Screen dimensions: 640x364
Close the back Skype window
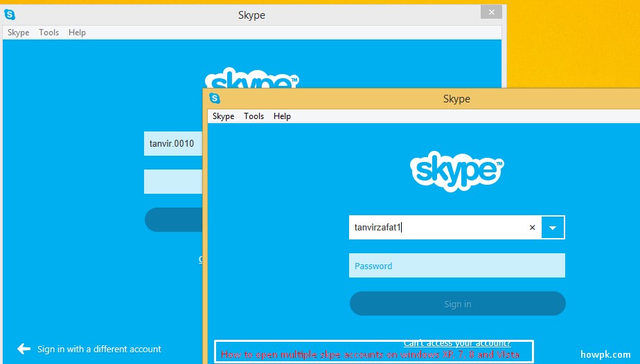(492, 12)
